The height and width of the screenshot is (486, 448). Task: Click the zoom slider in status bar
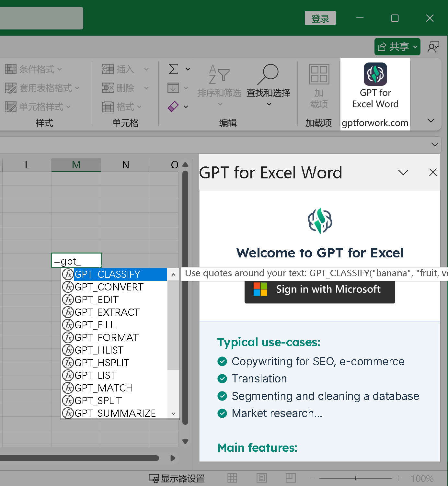[x=355, y=478]
